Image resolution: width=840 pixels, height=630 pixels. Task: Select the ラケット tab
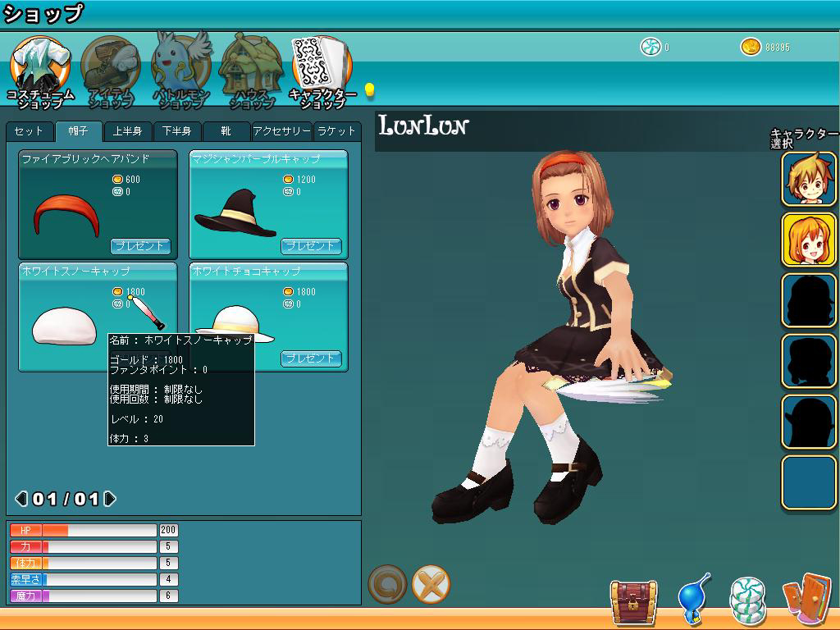tap(336, 131)
